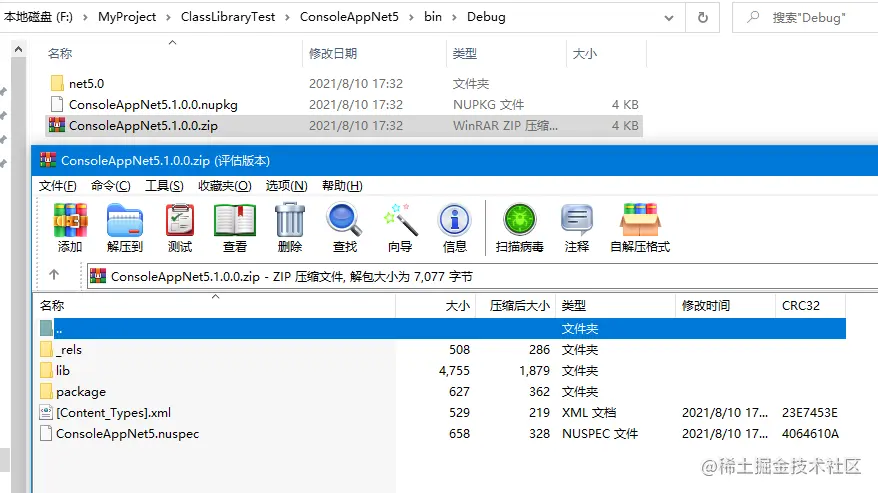Image resolution: width=878 pixels, height=493 pixels.
Task: Click the ConsoleAppNet5.nuspec file icon
Action: pos(46,433)
